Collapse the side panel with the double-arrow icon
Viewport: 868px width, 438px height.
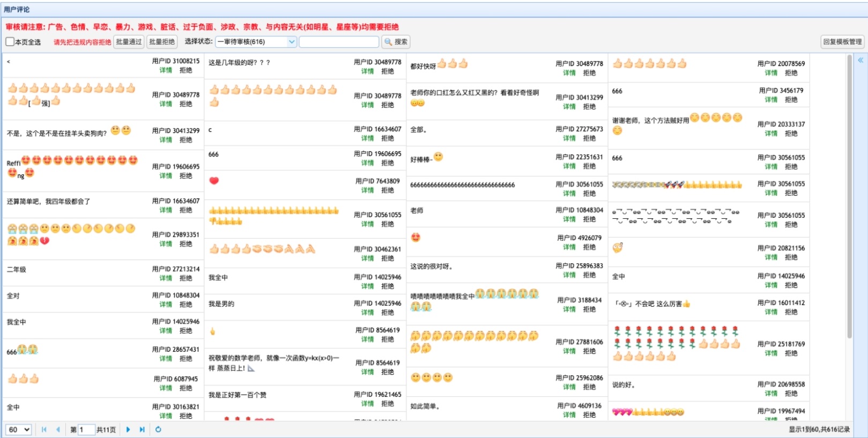pyautogui.click(x=860, y=60)
